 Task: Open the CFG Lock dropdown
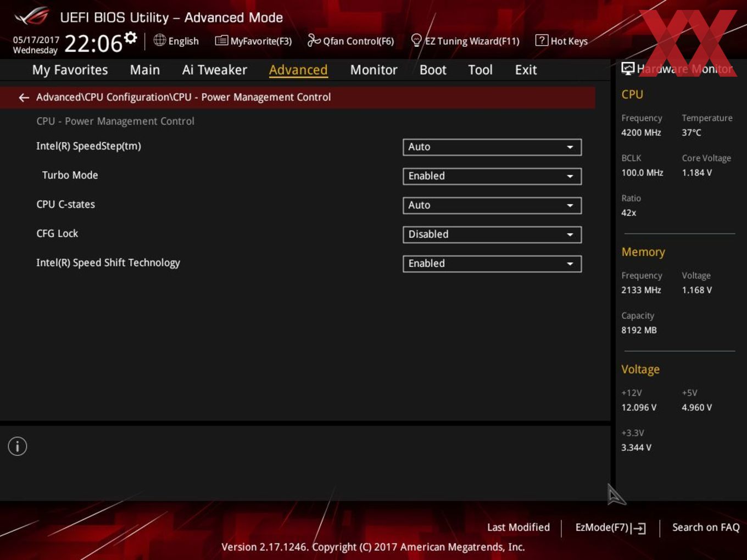point(492,234)
